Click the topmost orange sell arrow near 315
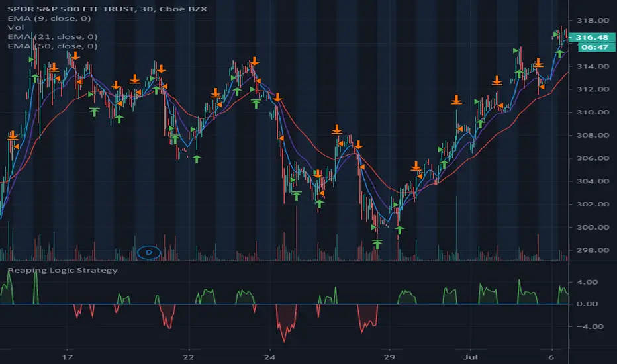Viewport: 617px width, 364px height. click(x=75, y=56)
